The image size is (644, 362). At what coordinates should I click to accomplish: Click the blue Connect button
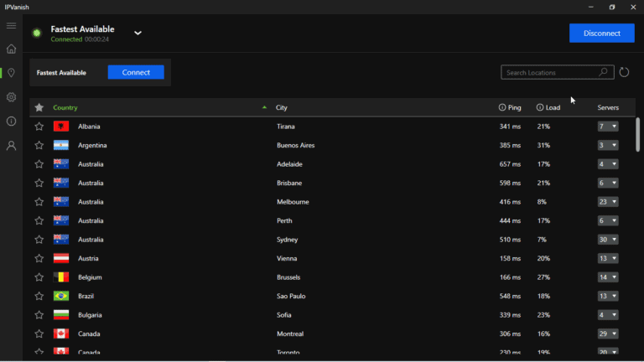pyautogui.click(x=136, y=73)
